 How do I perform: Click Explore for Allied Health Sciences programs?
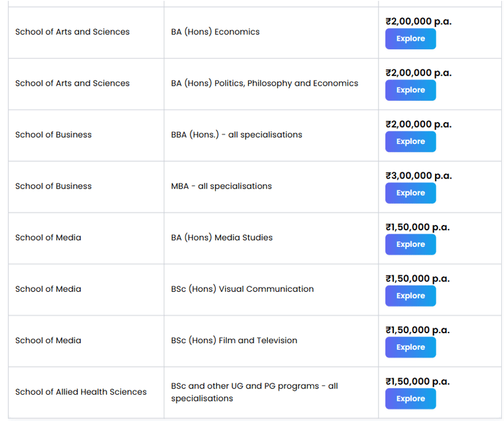click(x=410, y=399)
